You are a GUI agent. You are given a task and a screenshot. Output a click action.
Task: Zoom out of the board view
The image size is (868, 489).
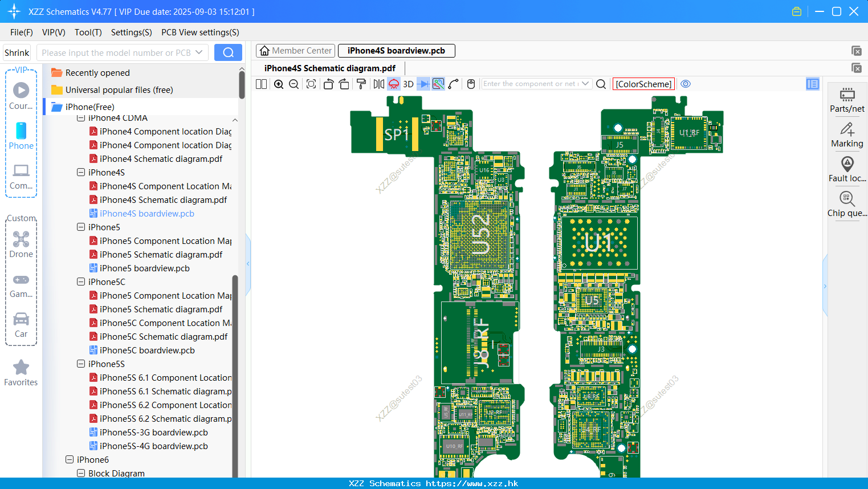(x=294, y=84)
